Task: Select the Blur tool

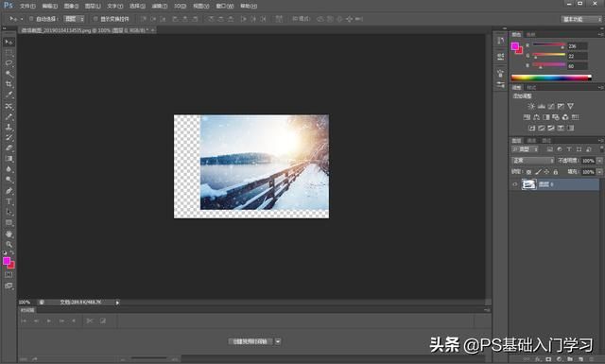Action: [9, 168]
